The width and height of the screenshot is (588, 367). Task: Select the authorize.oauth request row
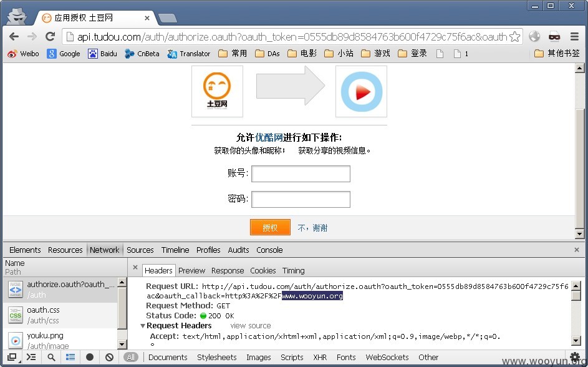click(x=60, y=290)
